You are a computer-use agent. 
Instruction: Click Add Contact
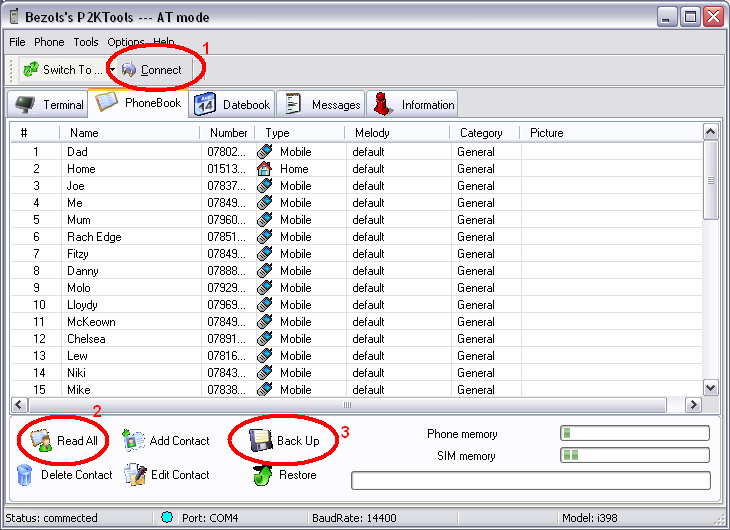166,441
